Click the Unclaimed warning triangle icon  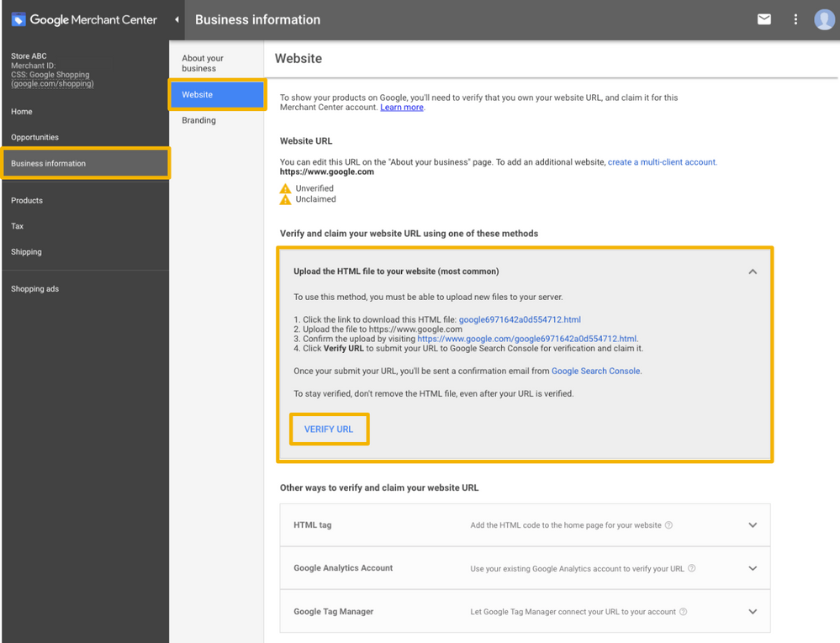[x=286, y=200]
